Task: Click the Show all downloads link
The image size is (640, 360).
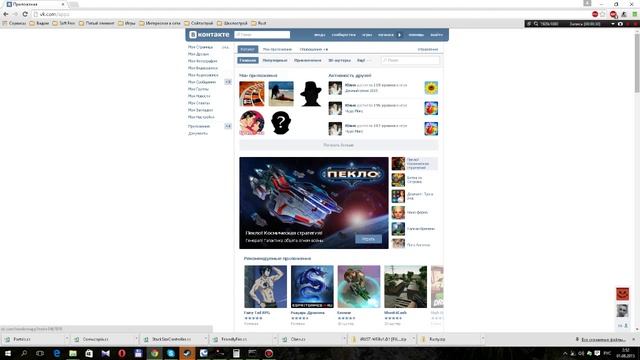Action: pos(603,339)
